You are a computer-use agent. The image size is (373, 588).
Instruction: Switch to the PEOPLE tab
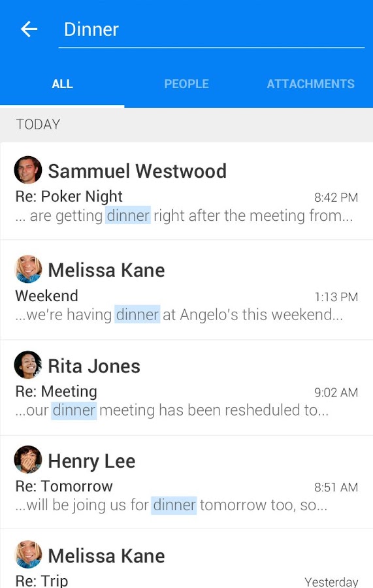[186, 84]
